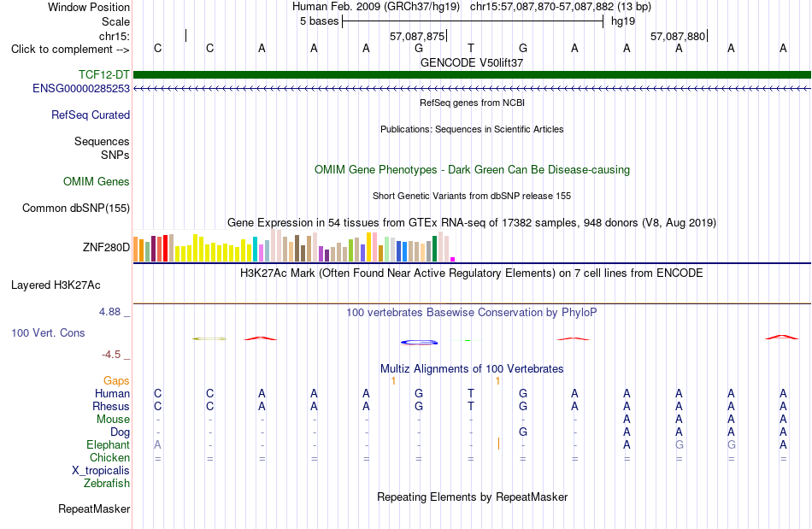Click the Dog species label
This screenshot has width=812, height=529.
[x=120, y=432]
